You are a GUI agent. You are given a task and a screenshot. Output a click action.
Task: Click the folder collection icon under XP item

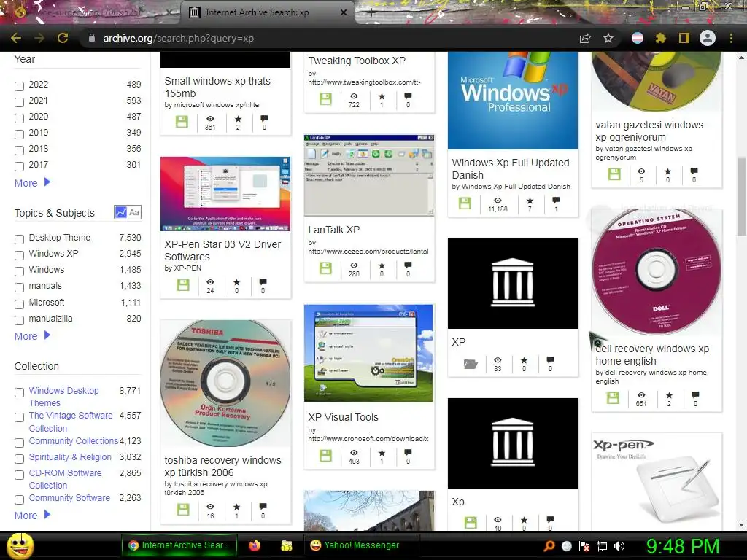click(471, 364)
